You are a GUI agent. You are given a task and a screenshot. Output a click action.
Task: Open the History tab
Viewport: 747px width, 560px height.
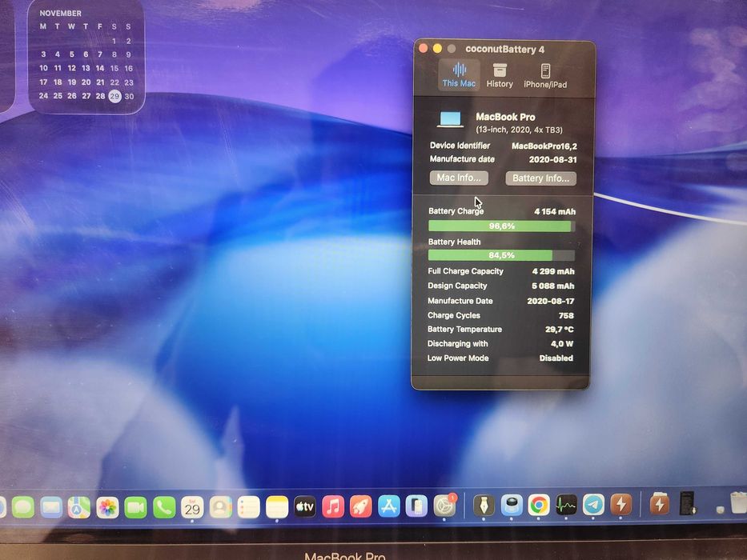(500, 75)
